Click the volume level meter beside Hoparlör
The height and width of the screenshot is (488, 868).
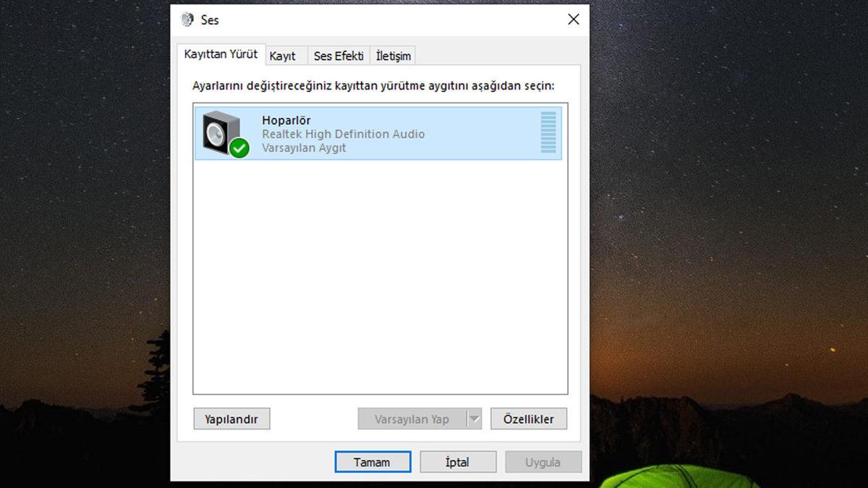pyautogui.click(x=547, y=134)
